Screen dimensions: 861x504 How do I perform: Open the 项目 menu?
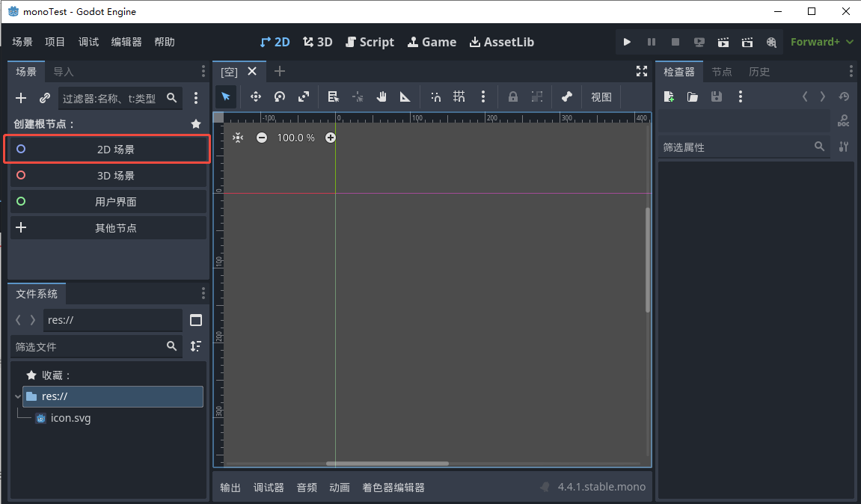click(x=55, y=43)
